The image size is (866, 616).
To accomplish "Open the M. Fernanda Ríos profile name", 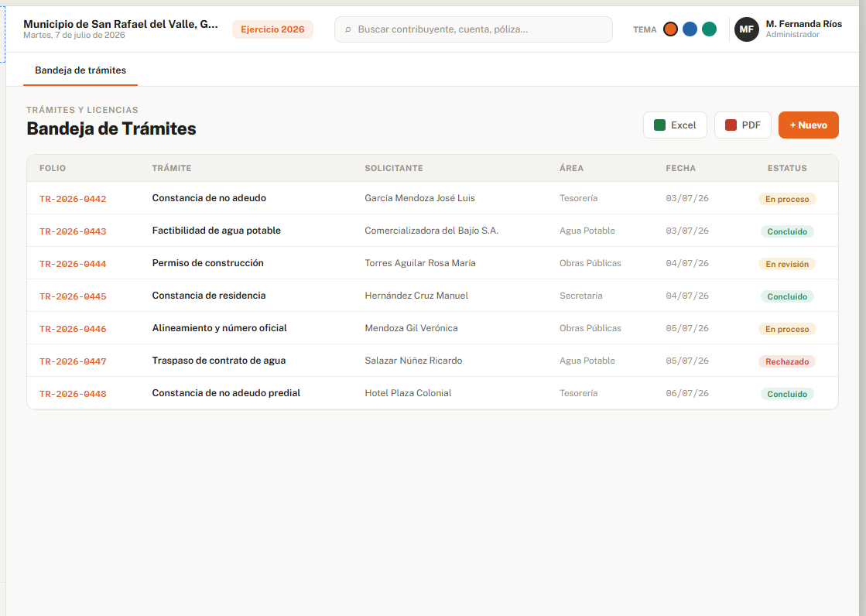I will pos(803,24).
